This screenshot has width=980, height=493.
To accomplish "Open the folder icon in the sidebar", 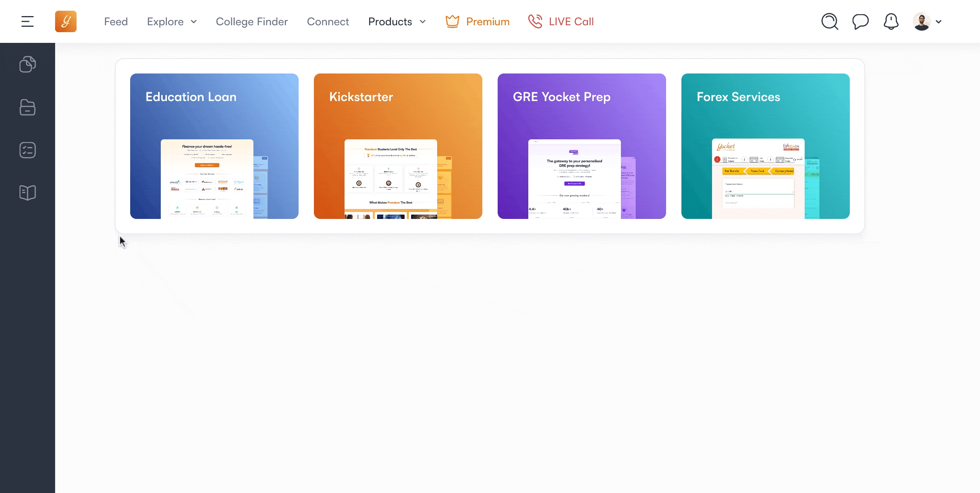I will pos(27,107).
